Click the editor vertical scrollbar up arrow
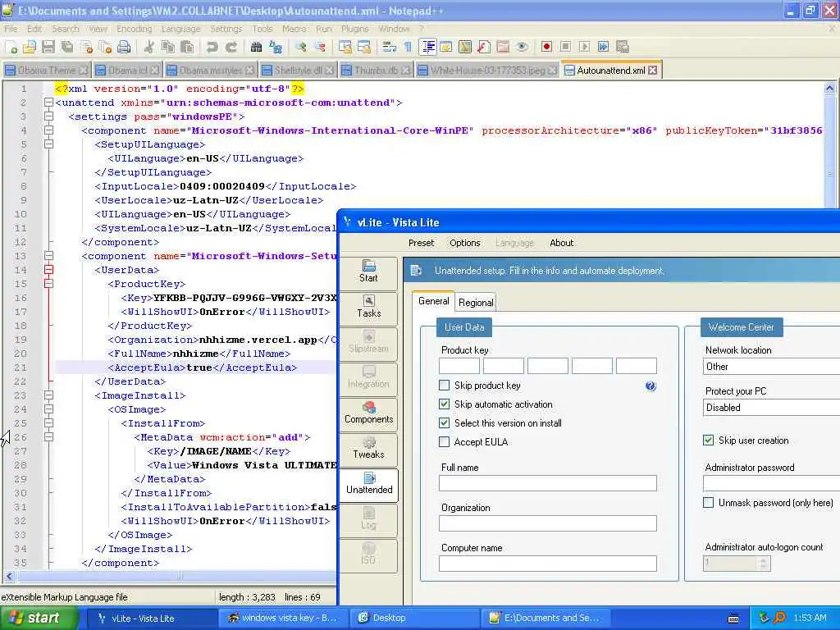 [829, 89]
